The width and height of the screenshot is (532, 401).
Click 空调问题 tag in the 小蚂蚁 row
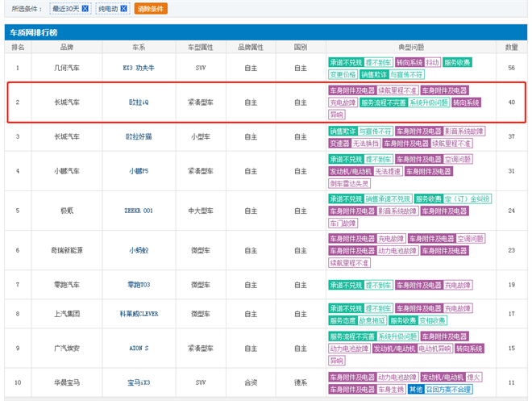[x=471, y=239]
